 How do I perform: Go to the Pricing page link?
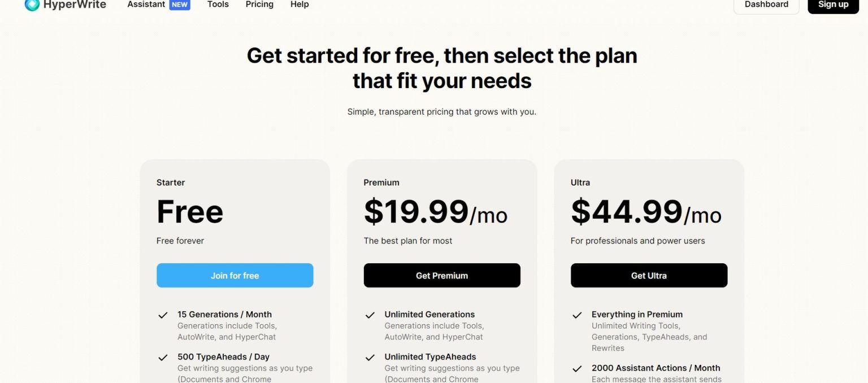tap(259, 5)
